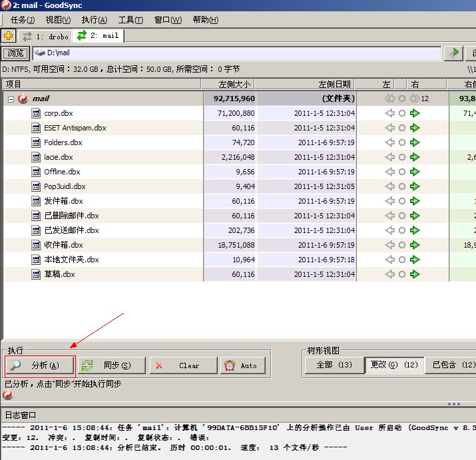The width and height of the screenshot is (476, 460).
Task: Click the D:\mail path input field
Action: coord(240,53)
